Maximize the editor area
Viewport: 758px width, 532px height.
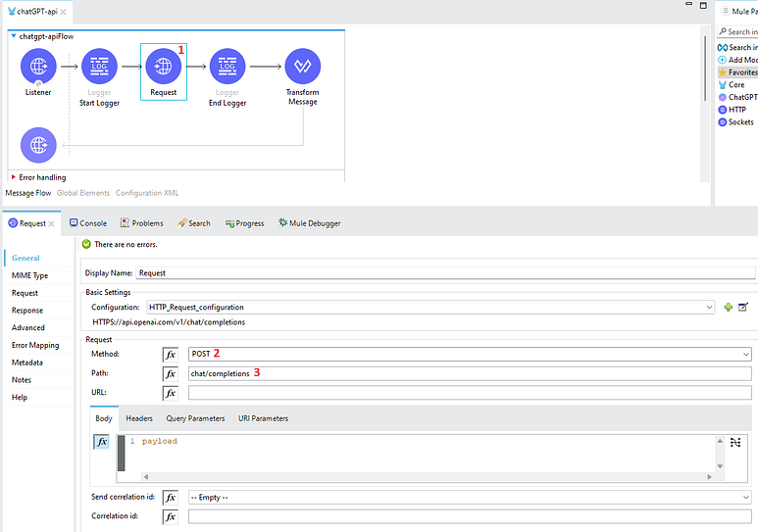703,5
